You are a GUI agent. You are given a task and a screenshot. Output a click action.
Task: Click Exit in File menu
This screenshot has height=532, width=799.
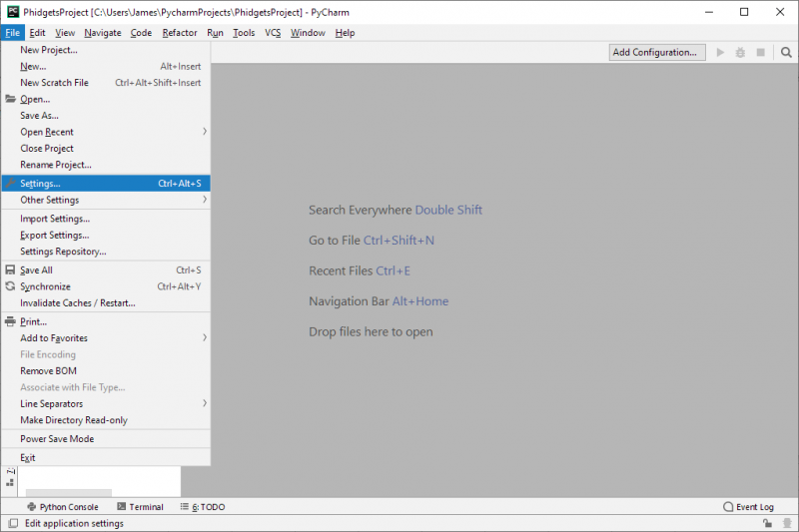pos(106,458)
